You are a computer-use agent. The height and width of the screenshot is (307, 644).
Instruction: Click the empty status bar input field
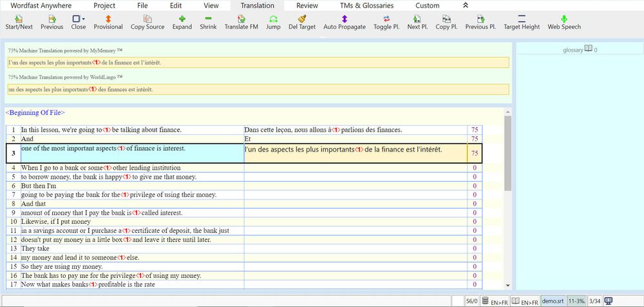click(226, 301)
